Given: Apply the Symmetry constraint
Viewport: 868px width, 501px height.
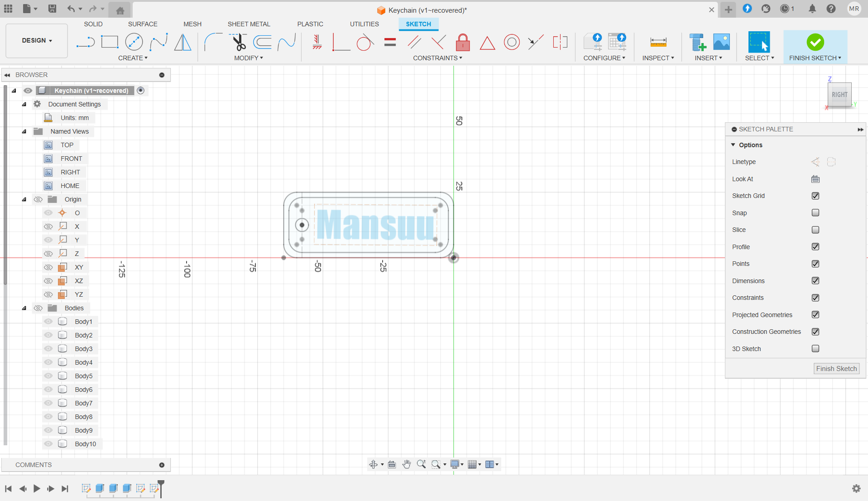Looking at the screenshot, I should 560,42.
